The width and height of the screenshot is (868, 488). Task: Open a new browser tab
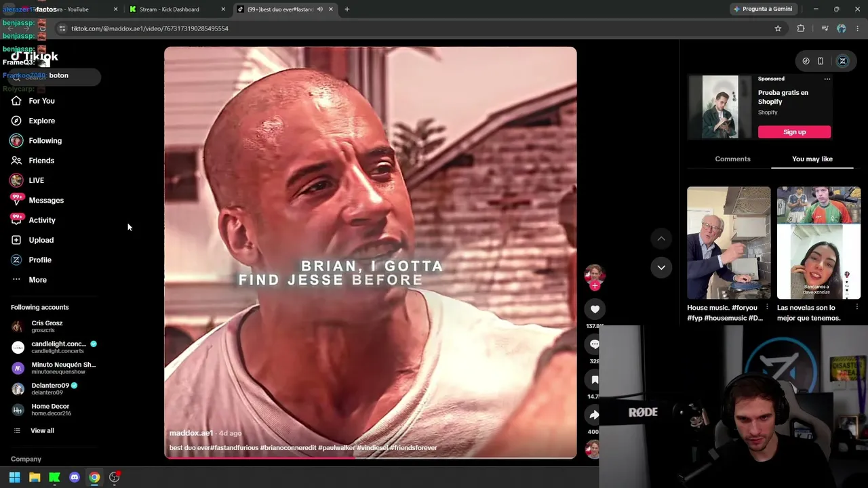coord(347,9)
